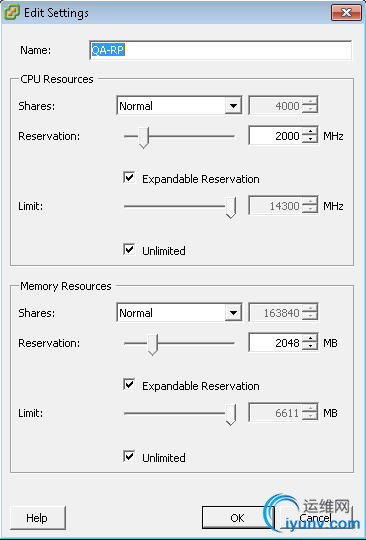Click the vSphere icon in the title bar
Viewport: 366px width, 540px height.
[11, 13]
